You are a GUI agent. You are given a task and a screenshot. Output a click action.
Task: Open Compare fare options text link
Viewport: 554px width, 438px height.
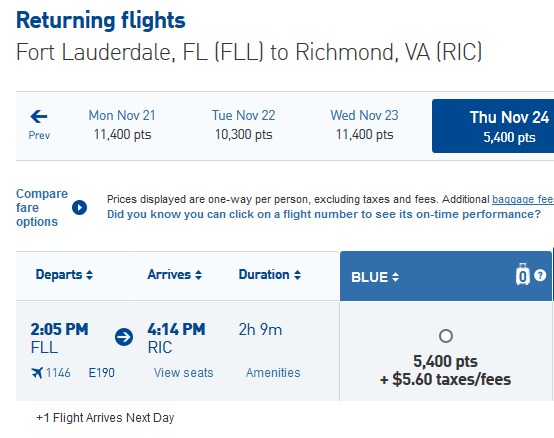pos(42,208)
